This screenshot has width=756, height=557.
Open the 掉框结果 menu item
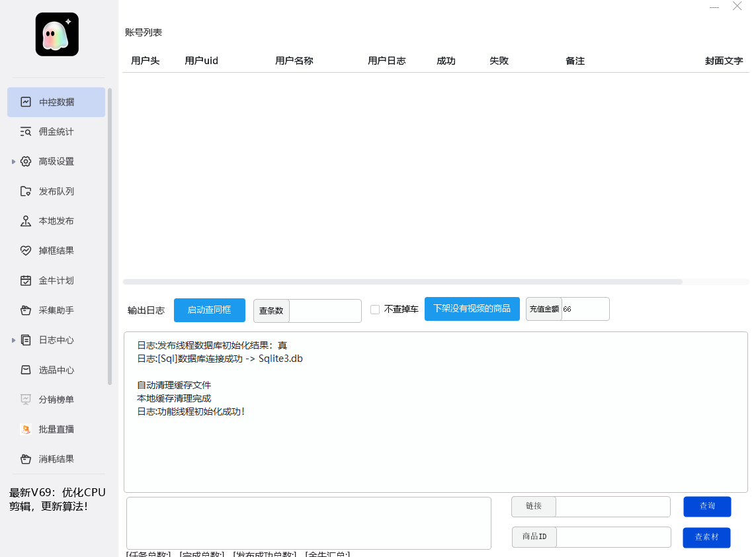(56, 251)
